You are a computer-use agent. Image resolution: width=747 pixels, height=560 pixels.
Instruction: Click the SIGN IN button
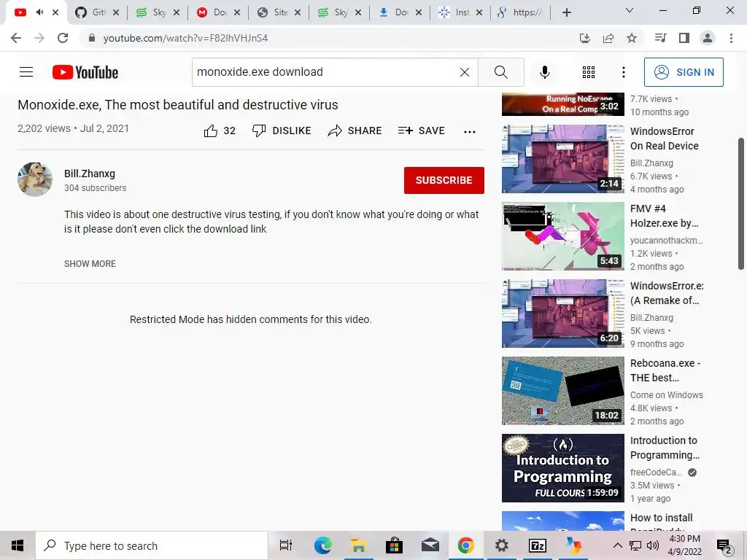[x=683, y=72]
